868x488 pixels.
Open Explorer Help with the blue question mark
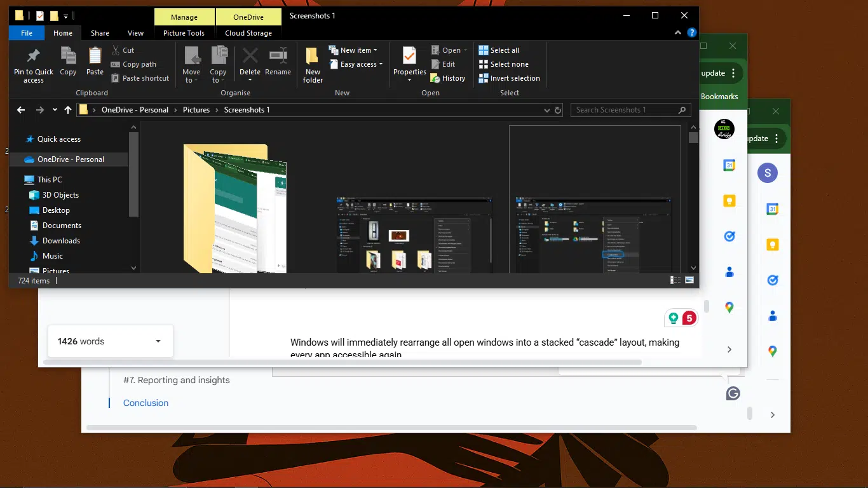click(x=692, y=33)
